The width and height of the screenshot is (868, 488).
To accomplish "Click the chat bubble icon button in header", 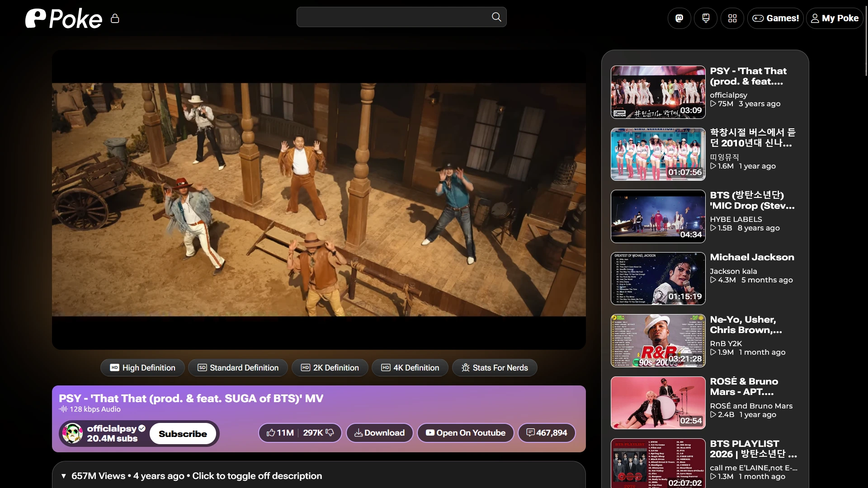I will 706,19.
